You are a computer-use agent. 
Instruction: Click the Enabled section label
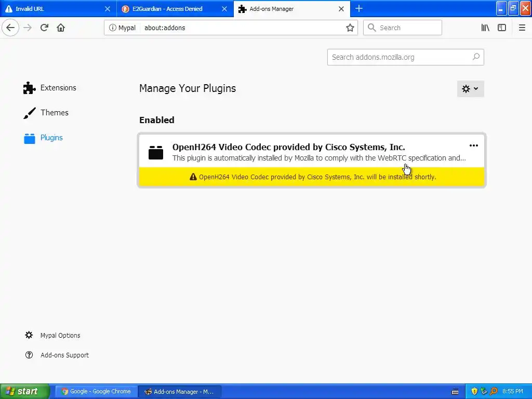click(157, 120)
